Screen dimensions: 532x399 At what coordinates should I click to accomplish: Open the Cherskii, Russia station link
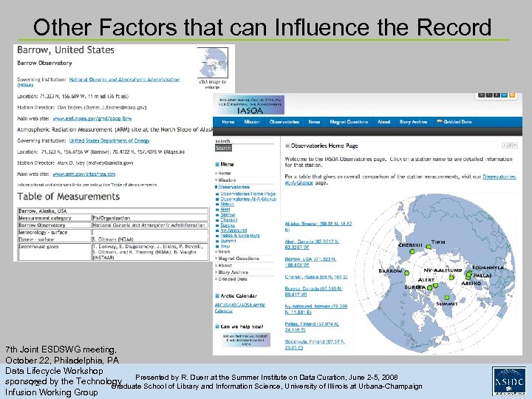tap(316, 277)
